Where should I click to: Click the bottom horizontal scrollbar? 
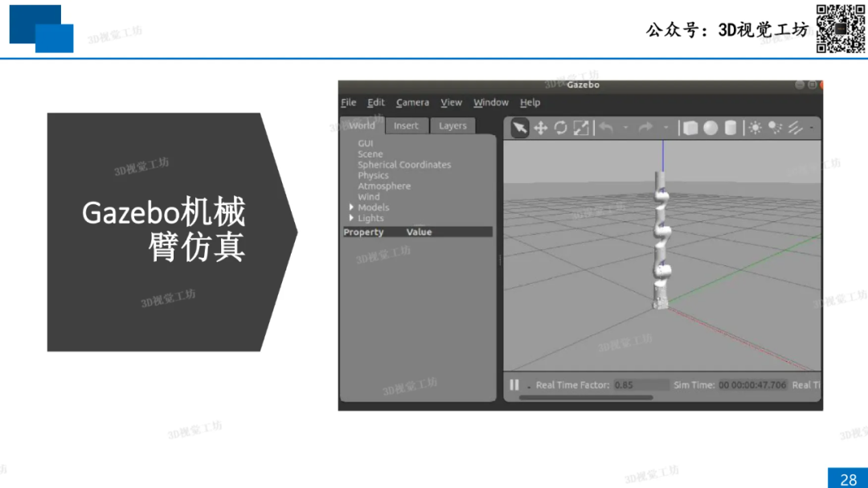(x=587, y=397)
